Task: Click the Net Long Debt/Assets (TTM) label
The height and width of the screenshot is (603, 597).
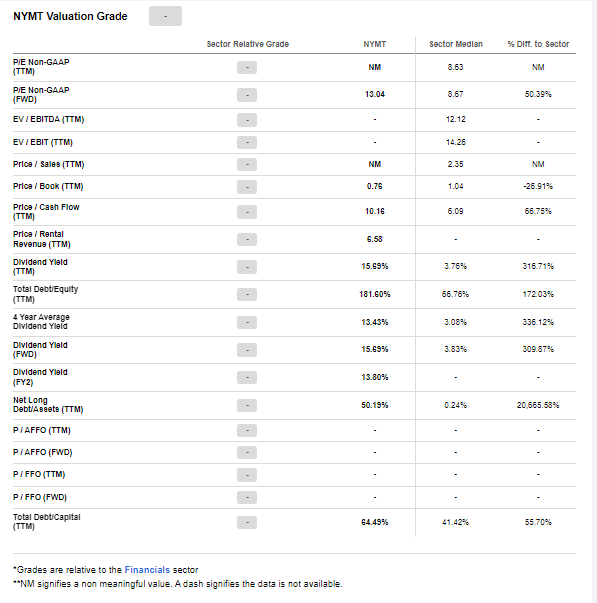Action: (x=48, y=405)
